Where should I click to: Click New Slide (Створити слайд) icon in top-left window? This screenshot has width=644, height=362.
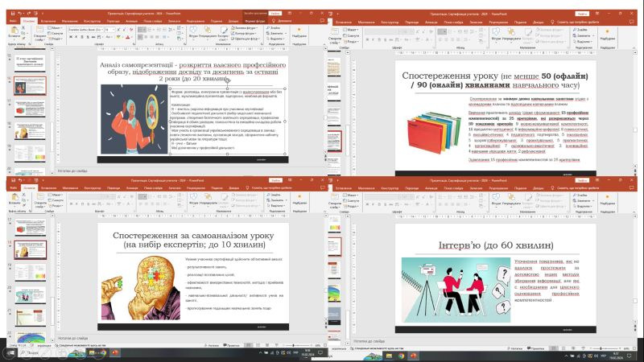point(39,31)
